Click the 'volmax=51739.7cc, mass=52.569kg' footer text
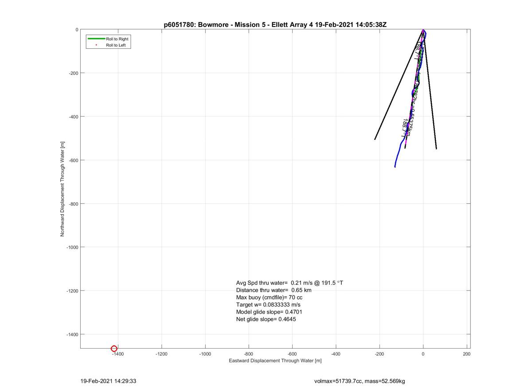The image size is (532, 392). pyautogui.click(x=360, y=380)
